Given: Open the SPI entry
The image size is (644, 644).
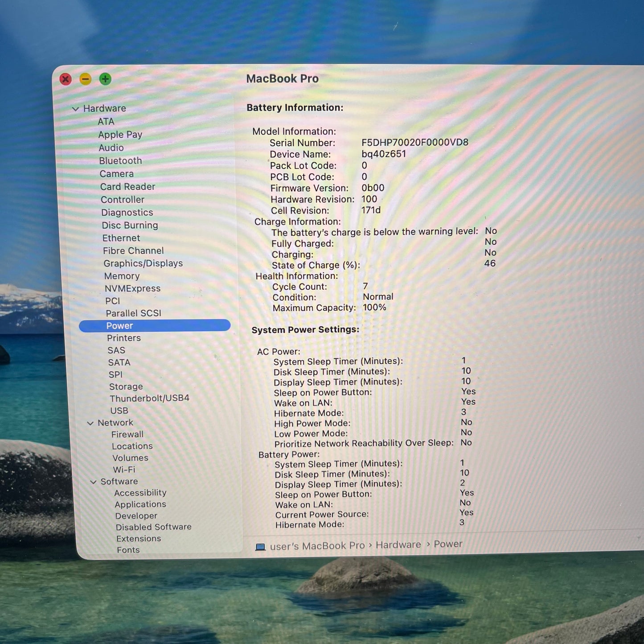Looking at the screenshot, I should [x=115, y=374].
